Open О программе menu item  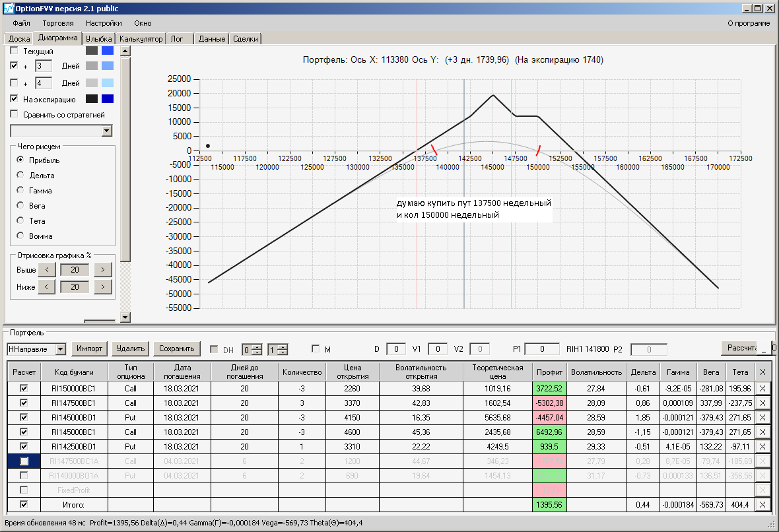click(x=749, y=23)
